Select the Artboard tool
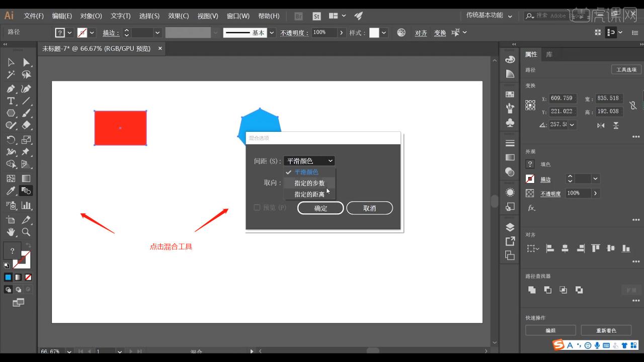 (11, 220)
